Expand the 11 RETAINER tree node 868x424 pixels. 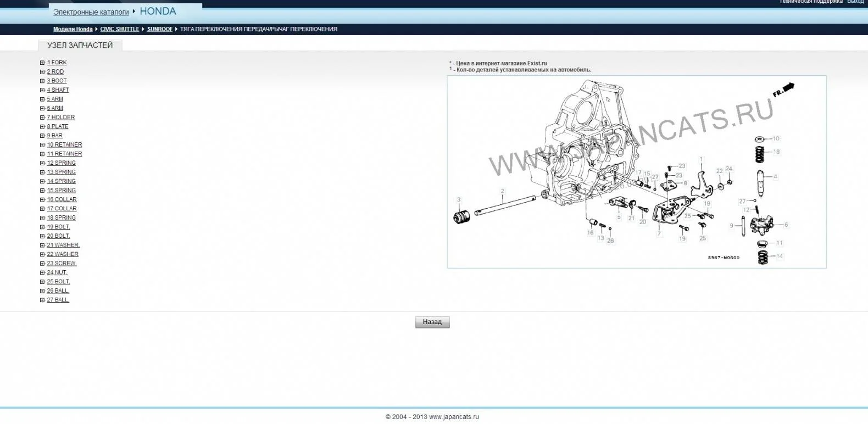pos(42,154)
